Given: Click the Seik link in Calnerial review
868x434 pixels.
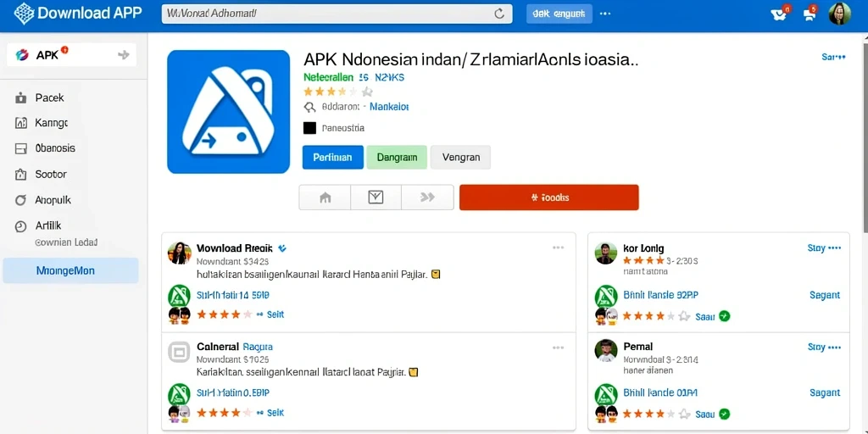Looking at the screenshot, I should [x=275, y=413].
